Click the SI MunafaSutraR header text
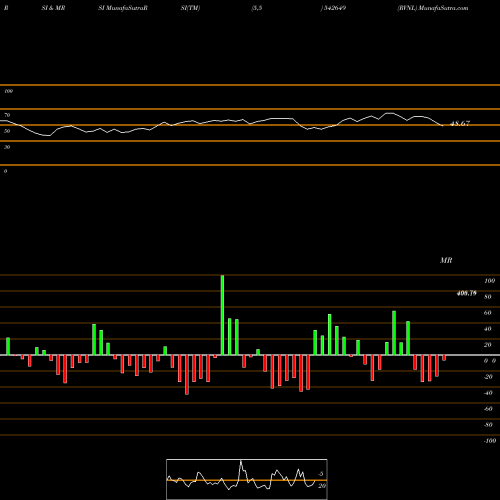This screenshot has height=500, width=500. 123,8
